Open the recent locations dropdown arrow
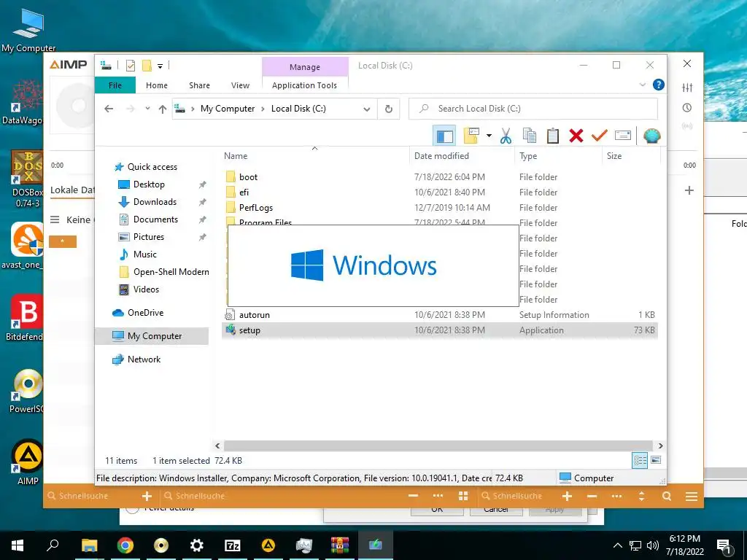 (x=147, y=109)
